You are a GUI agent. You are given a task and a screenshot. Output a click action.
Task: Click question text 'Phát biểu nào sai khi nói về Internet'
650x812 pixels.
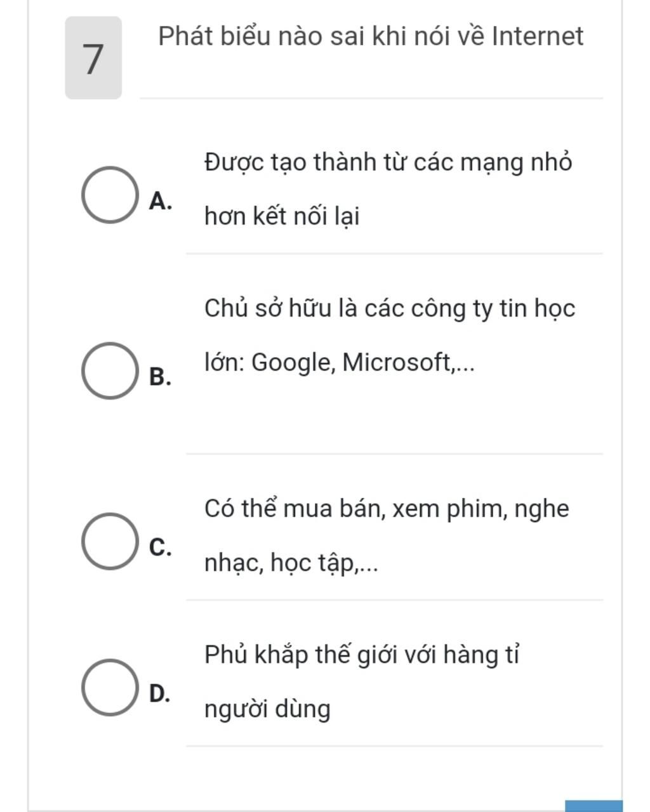click(x=371, y=36)
